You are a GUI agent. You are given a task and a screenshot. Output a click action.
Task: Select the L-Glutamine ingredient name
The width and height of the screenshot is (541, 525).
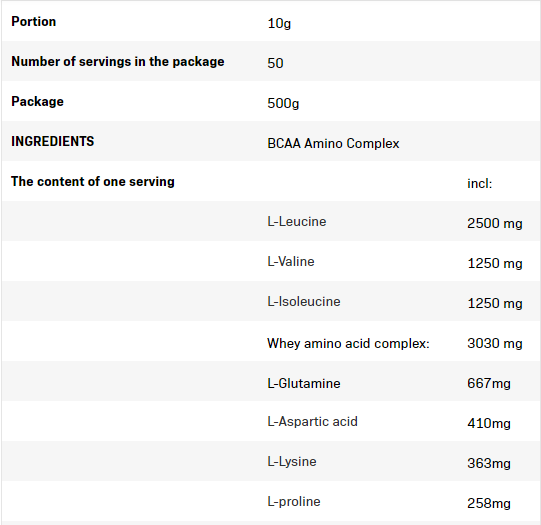pyautogui.click(x=304, y=384)
